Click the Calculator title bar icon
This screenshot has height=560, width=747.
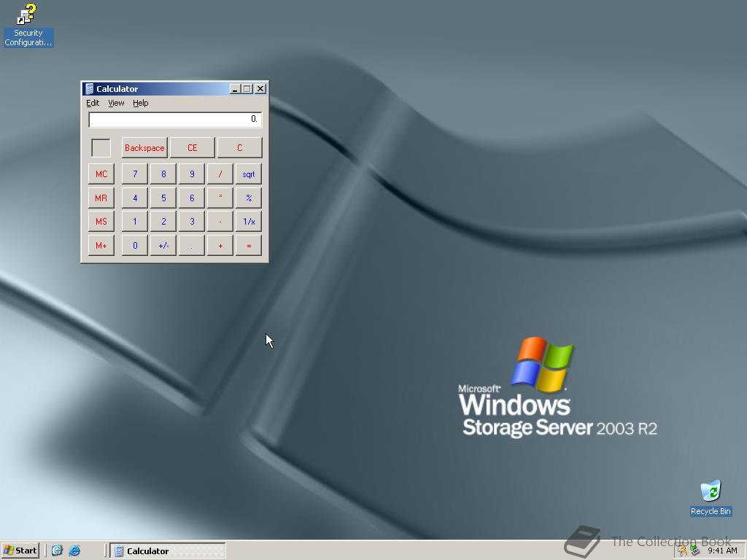89,88
